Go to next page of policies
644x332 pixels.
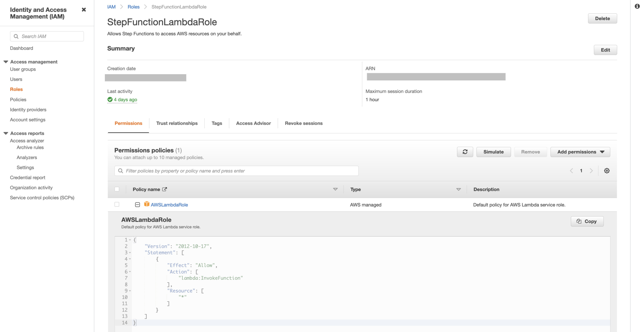(x=591, y=171)
